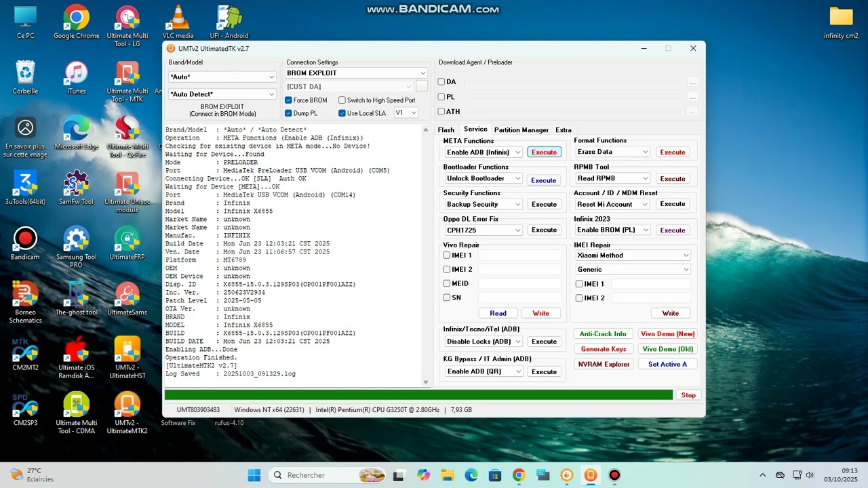
Task: Open File Explorer from the taskbar
Action: 447,475
